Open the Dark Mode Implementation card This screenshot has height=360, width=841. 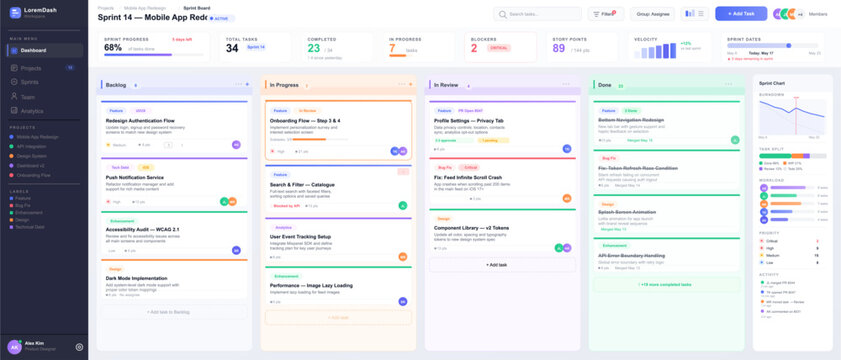point(174,280)
